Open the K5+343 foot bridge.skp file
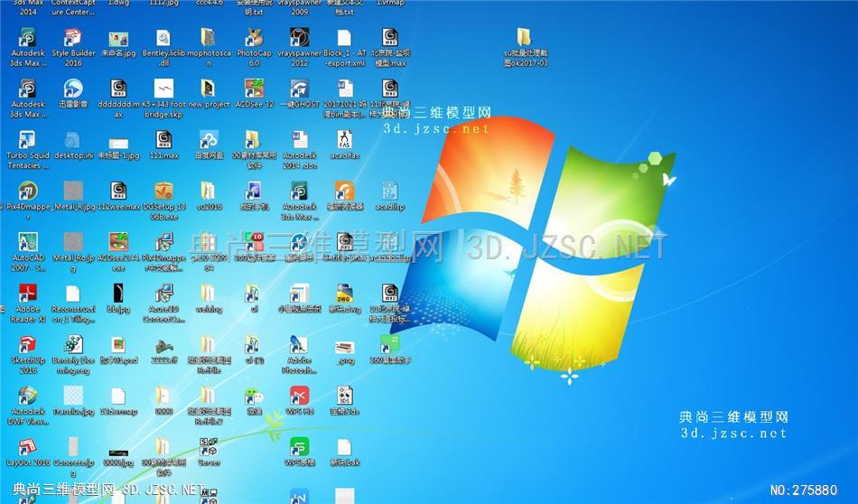This screenshot has width=858, height=504. coord(163,89)
